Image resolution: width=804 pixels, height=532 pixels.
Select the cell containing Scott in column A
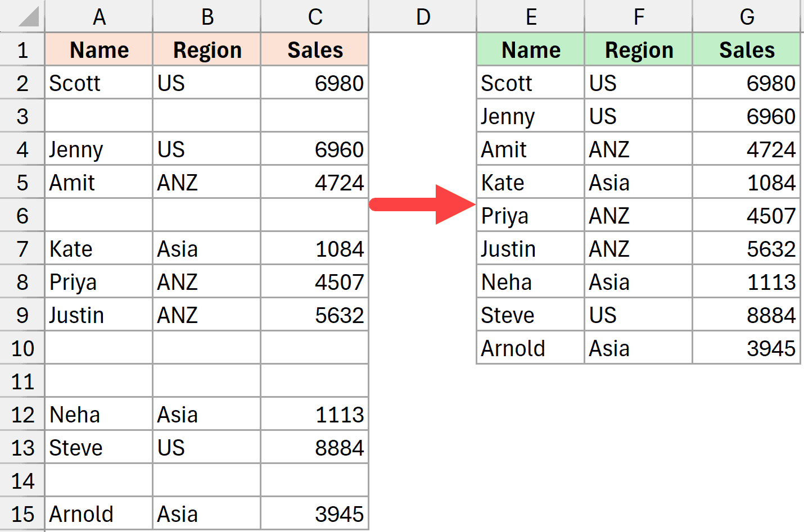pyautogui.click(x=99, y=83)
